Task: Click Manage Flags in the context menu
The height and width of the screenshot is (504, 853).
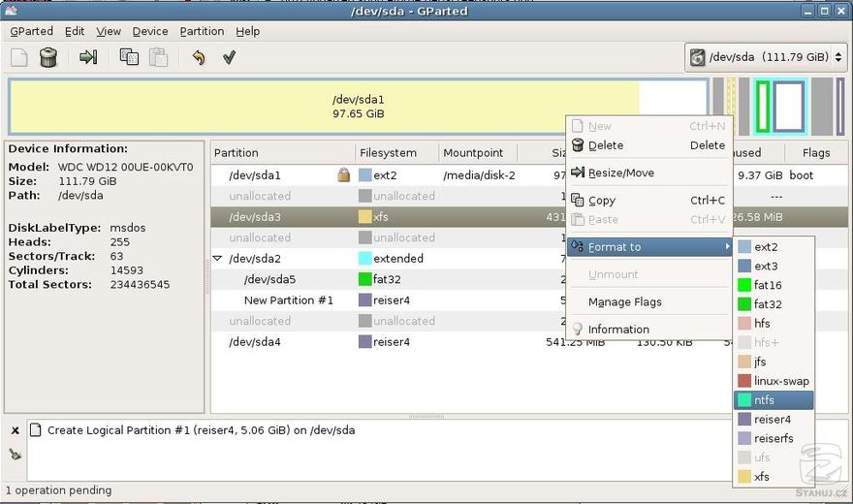Action: 624,301
